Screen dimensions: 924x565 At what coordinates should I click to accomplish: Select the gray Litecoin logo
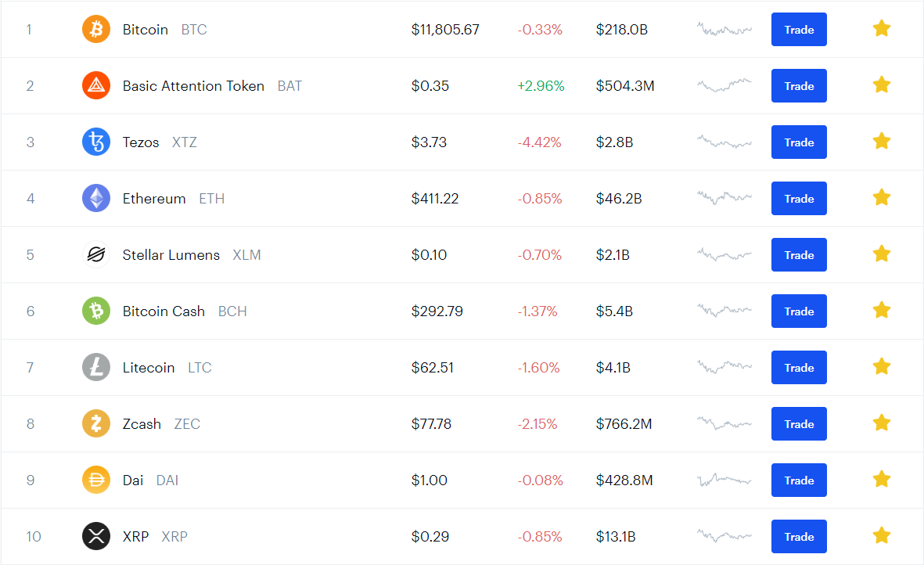[x=96, y=367]
